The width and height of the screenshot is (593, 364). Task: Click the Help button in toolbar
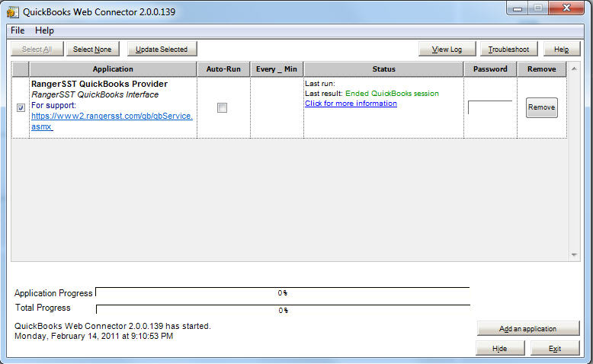[561, 49]
